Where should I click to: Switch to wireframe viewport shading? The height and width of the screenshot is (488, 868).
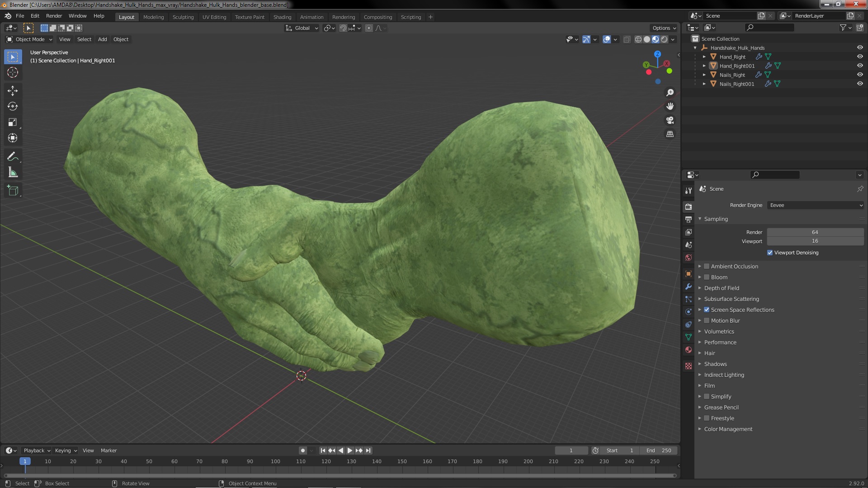pos(638,39)
